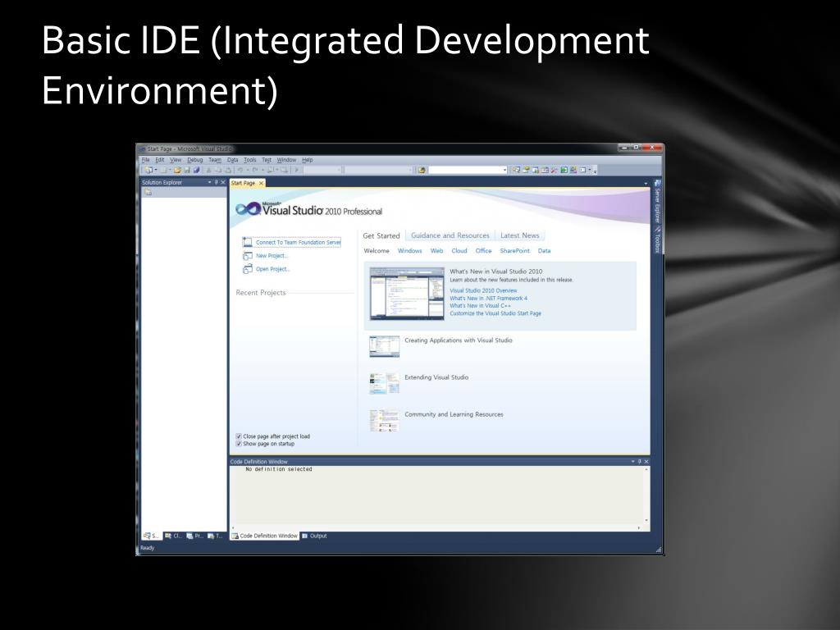Screen dimensions: 840x630
Task: Pin the Code Definition Window panel
Action: [640, 461]
